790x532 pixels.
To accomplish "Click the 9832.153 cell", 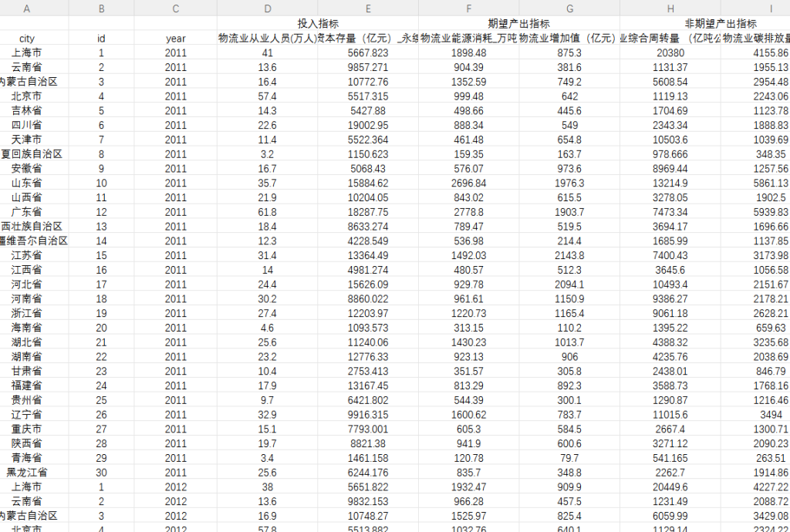I will (368, 502).
